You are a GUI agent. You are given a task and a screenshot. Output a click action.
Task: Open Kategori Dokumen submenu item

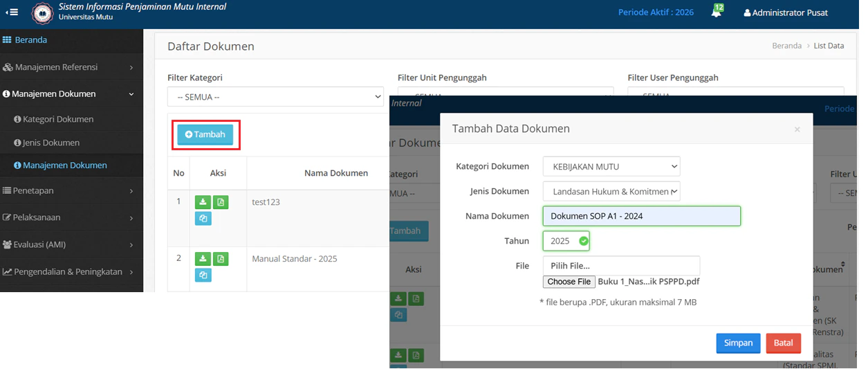(x=58, y=119)
